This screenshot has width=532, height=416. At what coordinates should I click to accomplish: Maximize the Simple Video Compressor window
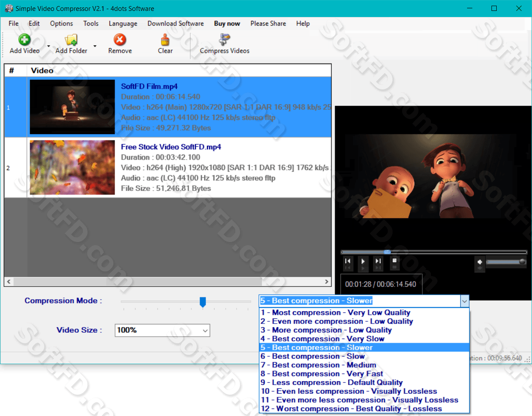pos(494,8)
